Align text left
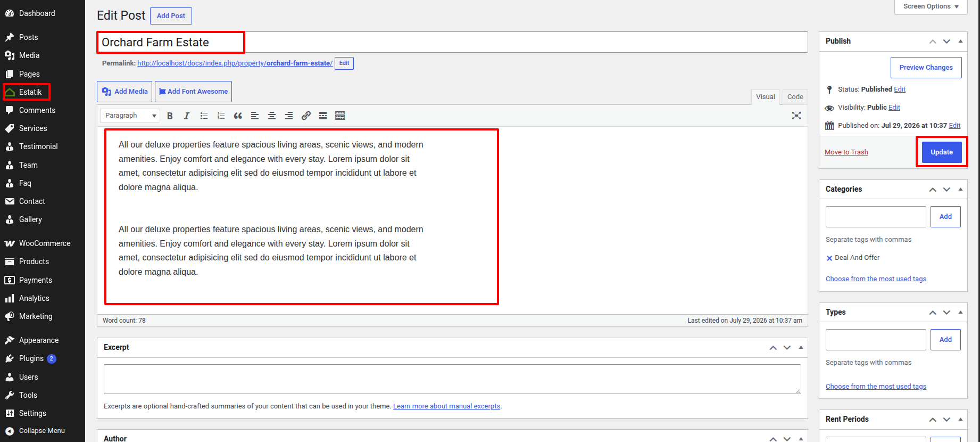The image size is (980, 442). tap(255, 116)
